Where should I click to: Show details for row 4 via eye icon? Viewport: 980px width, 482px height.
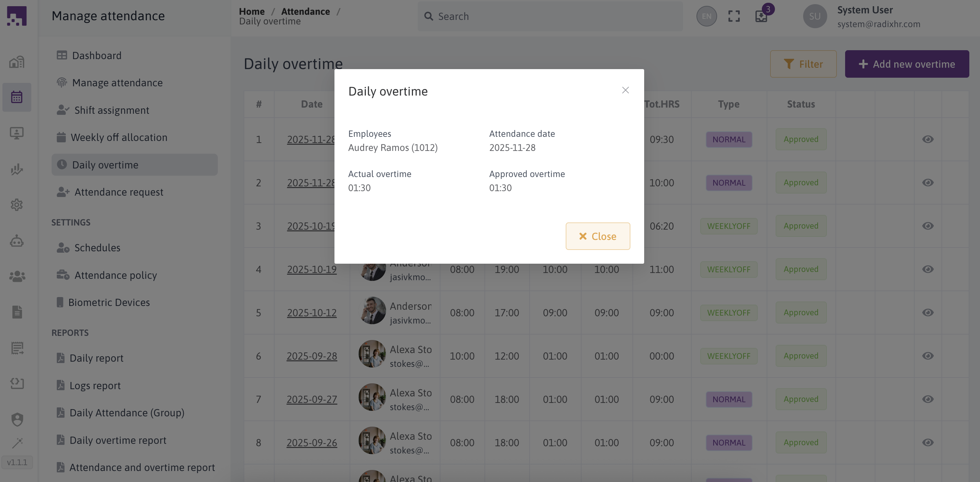coord(927,269)
